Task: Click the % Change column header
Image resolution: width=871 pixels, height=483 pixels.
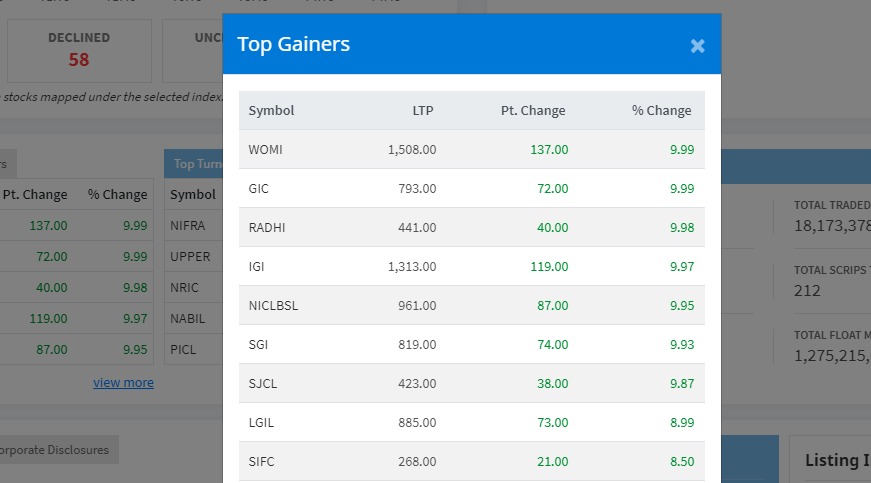Action: point(661,110)
